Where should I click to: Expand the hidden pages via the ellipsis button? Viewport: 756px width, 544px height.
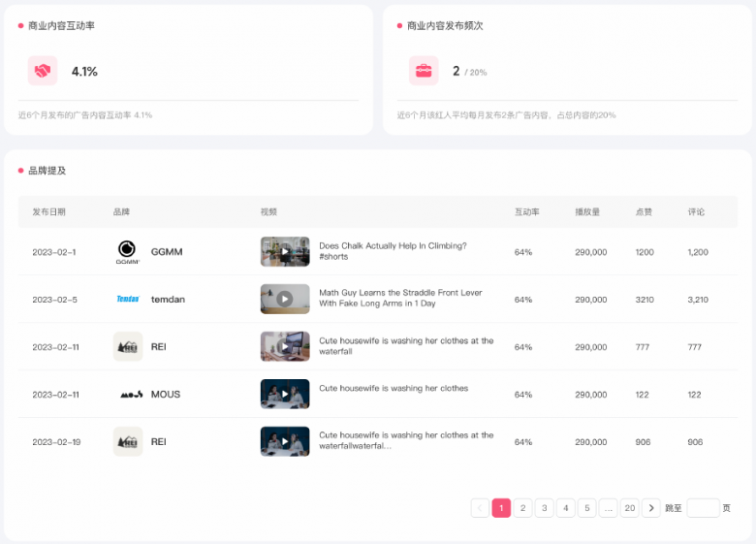608,508
